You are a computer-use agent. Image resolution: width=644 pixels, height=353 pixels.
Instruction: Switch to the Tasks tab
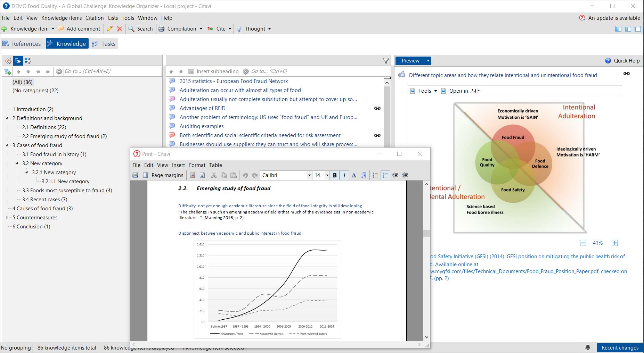104,44
